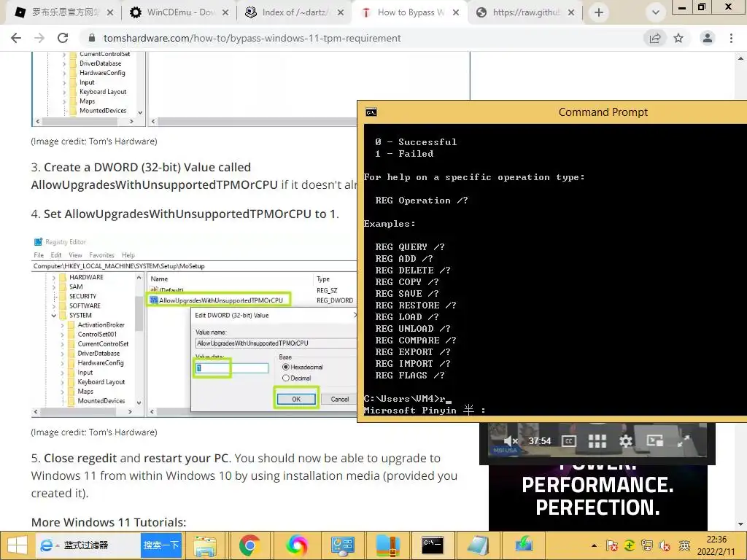
Task: Open the Command Prompt taskbar icon
Action: (433, 545)
